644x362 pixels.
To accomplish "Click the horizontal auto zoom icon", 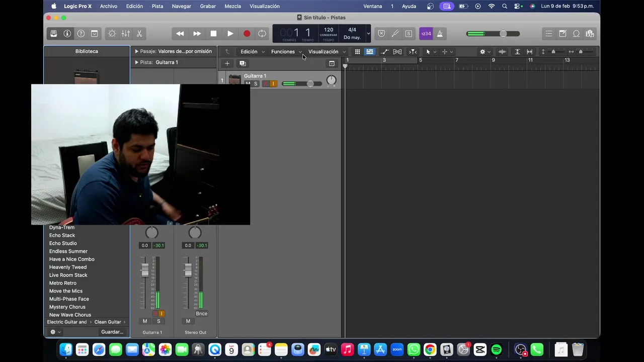I will pos(529,52).
